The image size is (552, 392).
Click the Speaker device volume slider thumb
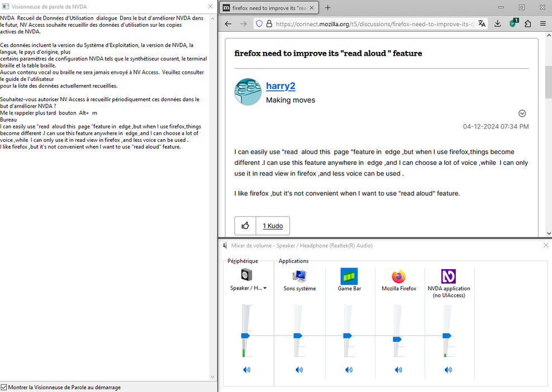click(x=245, y=336)
